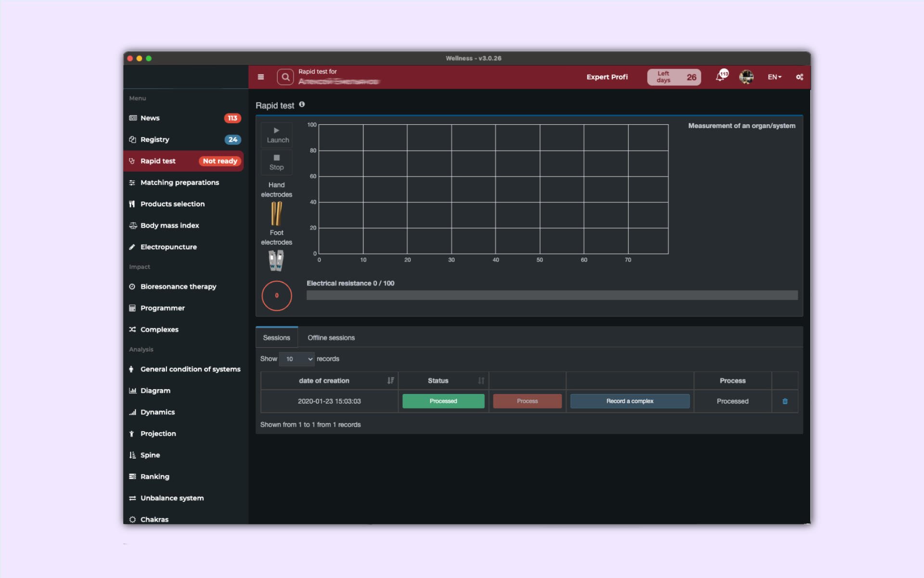This screenshot has height=578, width=924.
Task: Open the user avatar profile
Action: (746, 77)
